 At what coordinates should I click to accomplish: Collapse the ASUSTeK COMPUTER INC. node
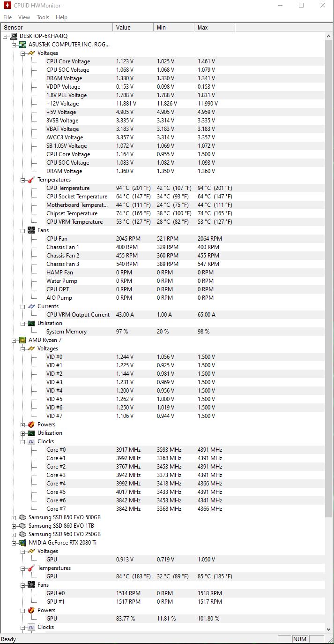coord(14,45)
